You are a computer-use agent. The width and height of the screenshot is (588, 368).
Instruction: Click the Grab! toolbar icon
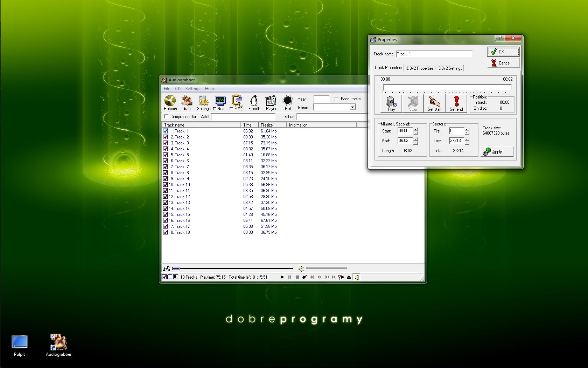click(x=187, y=101)
